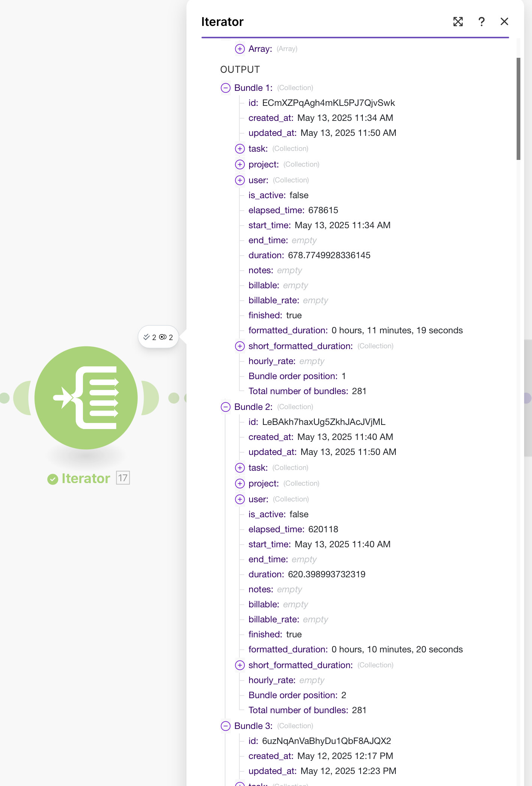Click the panel's vertical scrollbar thumb
Screen dimensions: 532x786
pos(518,109)
